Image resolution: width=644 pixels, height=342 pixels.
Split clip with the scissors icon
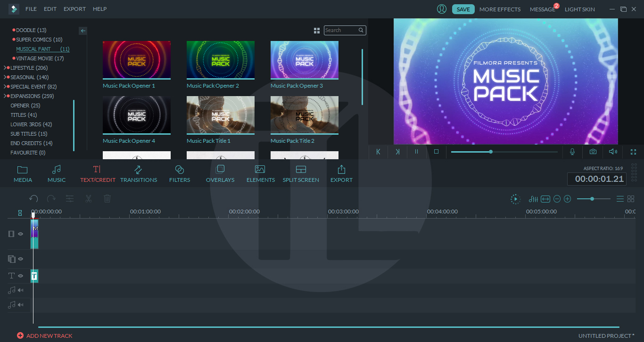(x=88, y=199)
